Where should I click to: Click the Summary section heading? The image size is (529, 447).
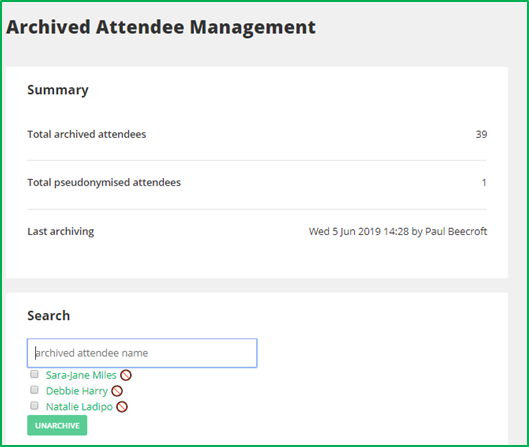pyautogui.click(x=58, y=90)
